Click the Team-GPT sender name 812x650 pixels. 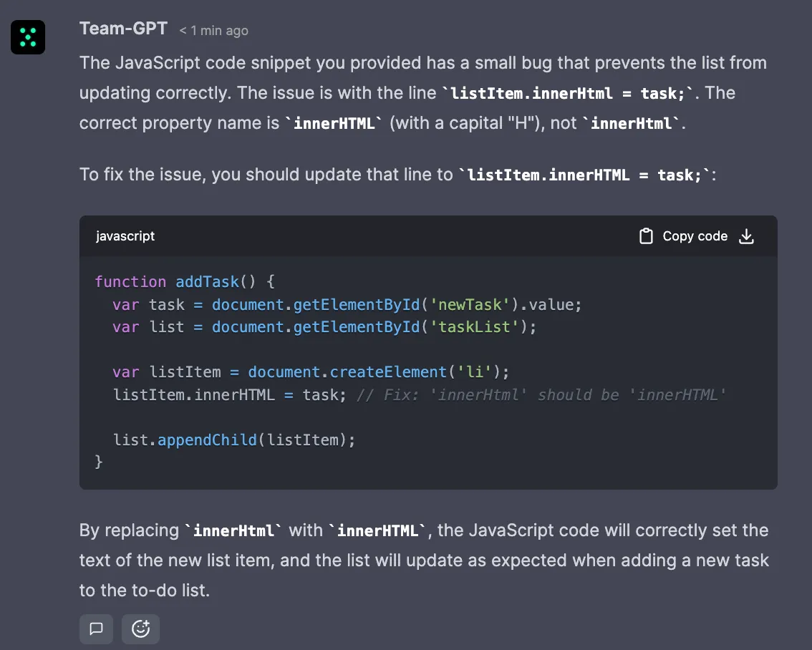click(x=122, y=28)
